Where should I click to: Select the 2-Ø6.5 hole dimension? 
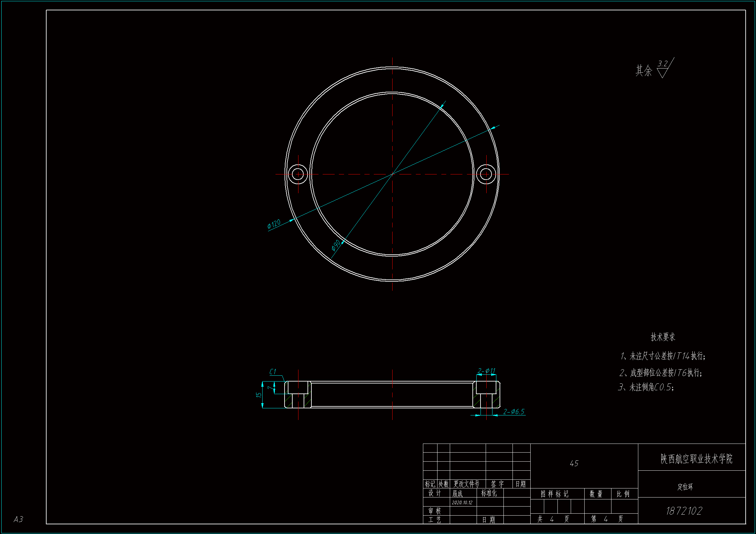point(513,412)
